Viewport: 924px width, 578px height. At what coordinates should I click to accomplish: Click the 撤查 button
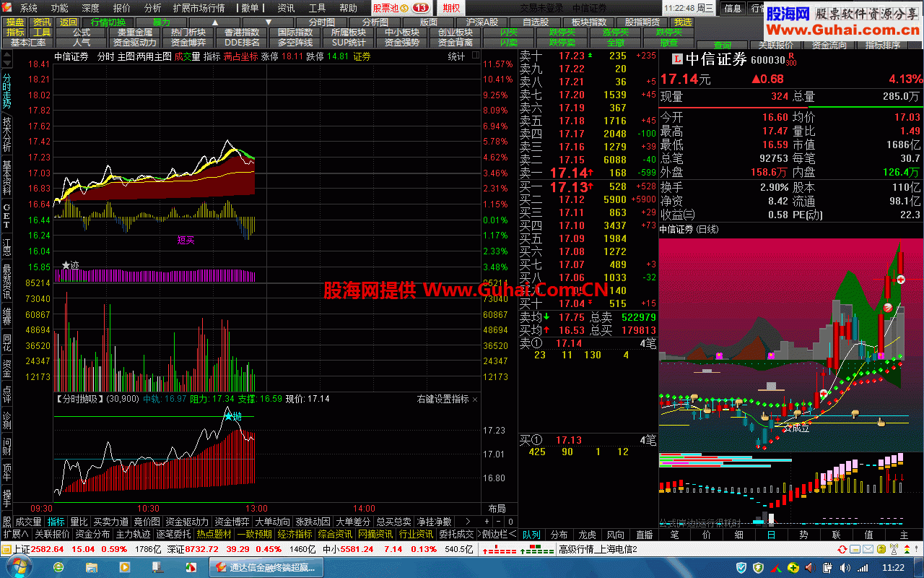click(x=668, y=43)
